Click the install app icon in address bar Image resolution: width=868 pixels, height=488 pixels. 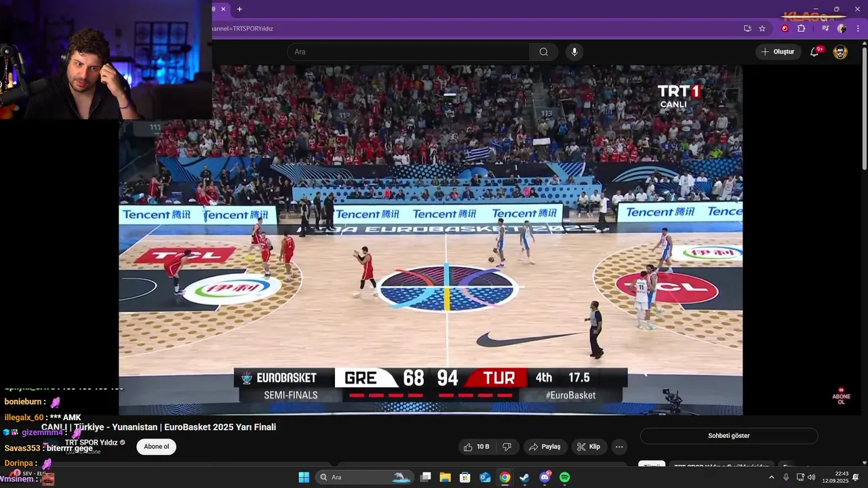747,28
